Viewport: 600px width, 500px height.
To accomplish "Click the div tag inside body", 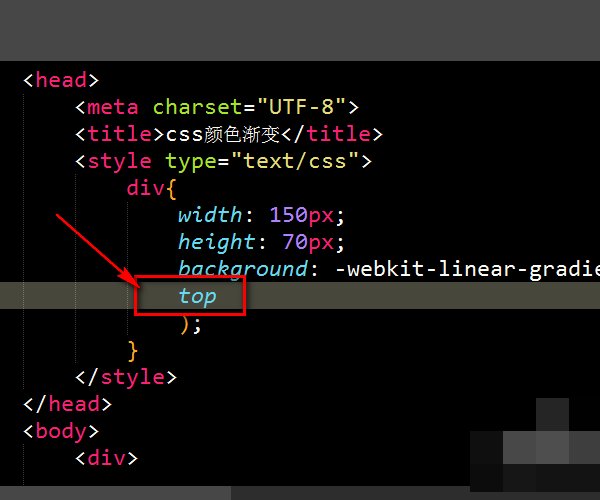I will [106, 458].
